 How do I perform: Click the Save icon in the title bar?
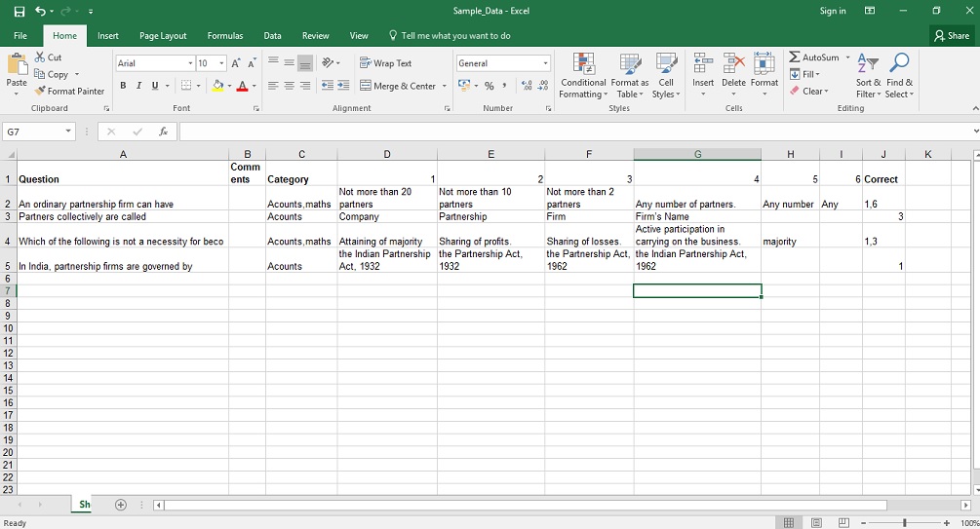coord(19,11)
